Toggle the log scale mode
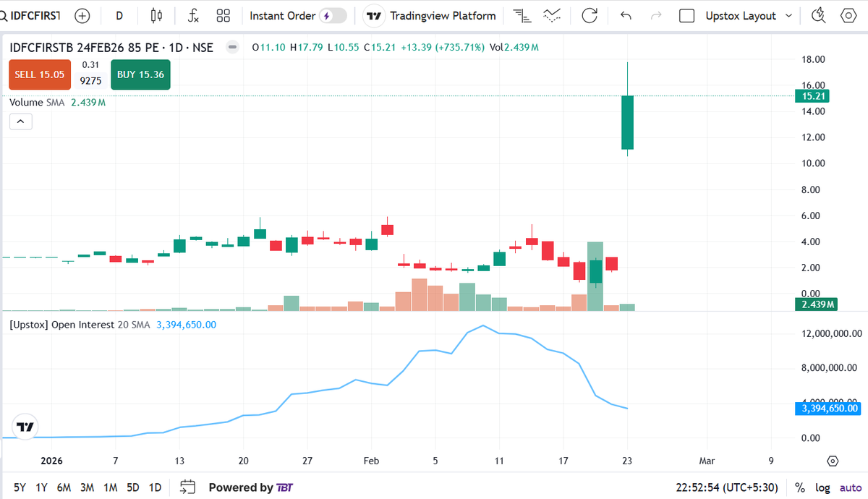This screenshot has width=868, height=499. tap(822, 487)
